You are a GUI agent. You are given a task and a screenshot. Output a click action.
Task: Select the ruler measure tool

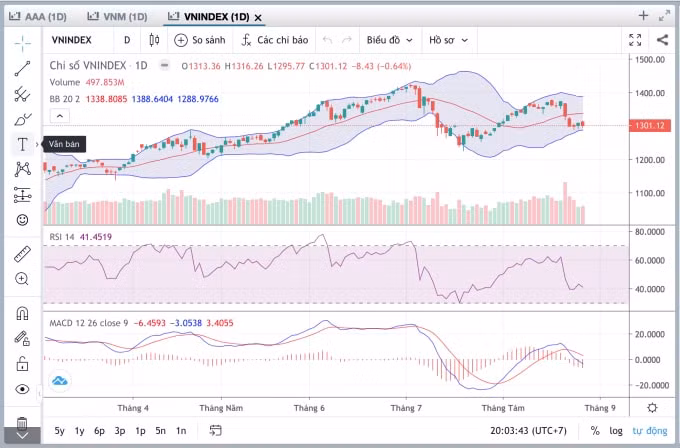(22, 254)
